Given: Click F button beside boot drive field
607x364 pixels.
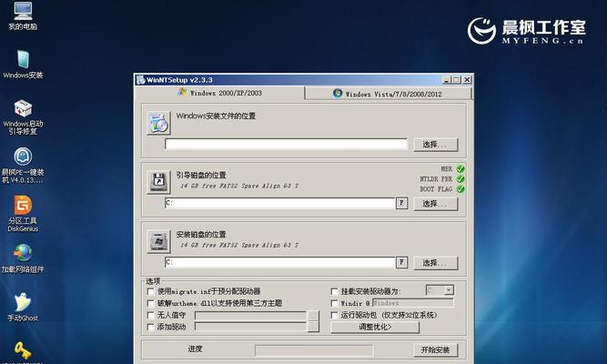Looking at the screenshot, I should [401, 203].
